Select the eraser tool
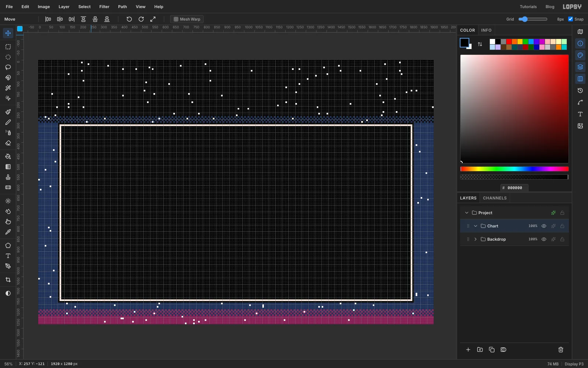588x368 pixels. click(8, 143)
